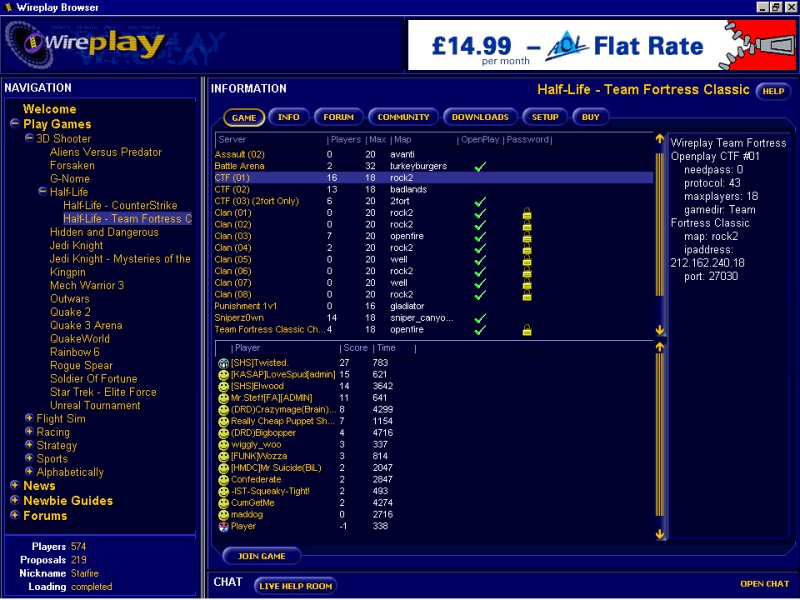Click the OpenPlay checkmark for Battle Arena
Viewport: 800px width, 600px height.
point(480,166)
